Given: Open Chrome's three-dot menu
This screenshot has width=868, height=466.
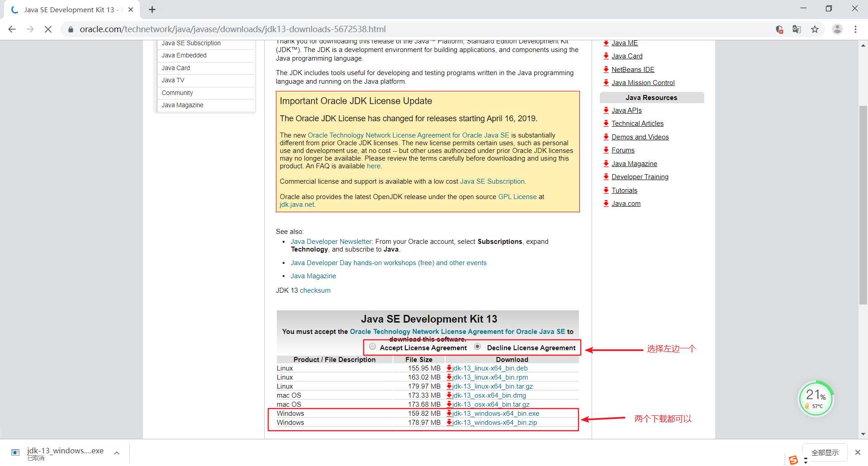Looking at the screenshot, I should [855, 29].
